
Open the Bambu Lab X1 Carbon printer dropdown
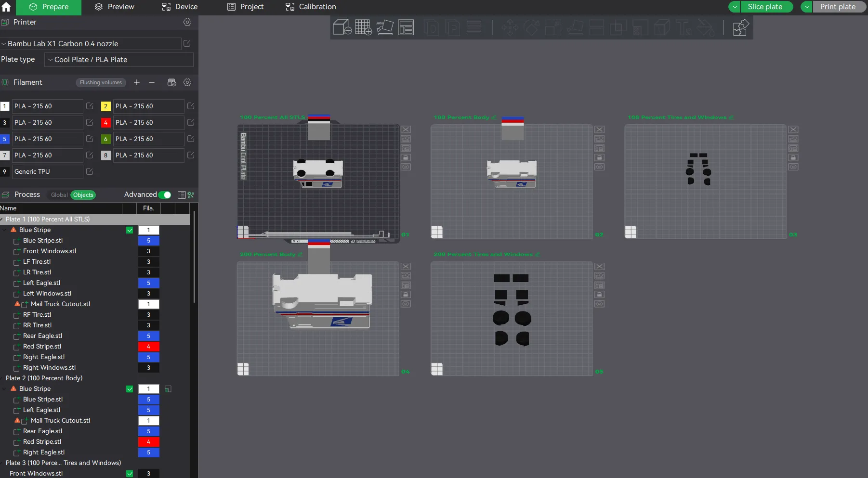click(91, 44)
